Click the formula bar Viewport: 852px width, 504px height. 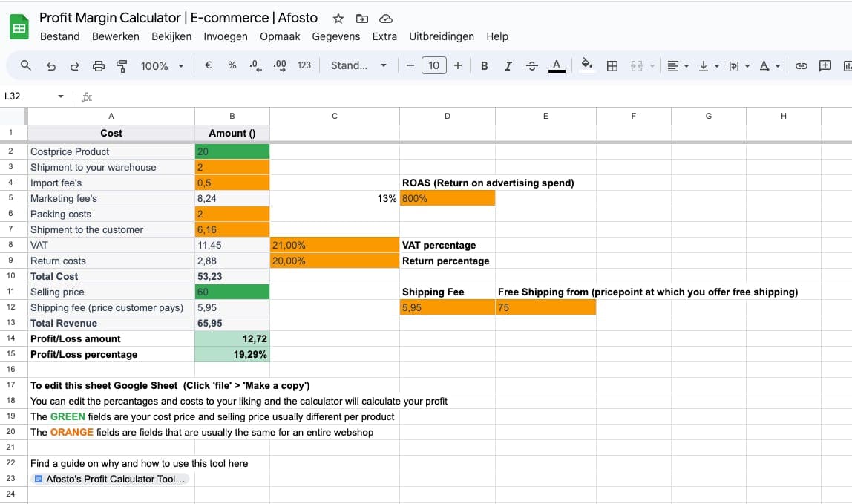(468, 96)
